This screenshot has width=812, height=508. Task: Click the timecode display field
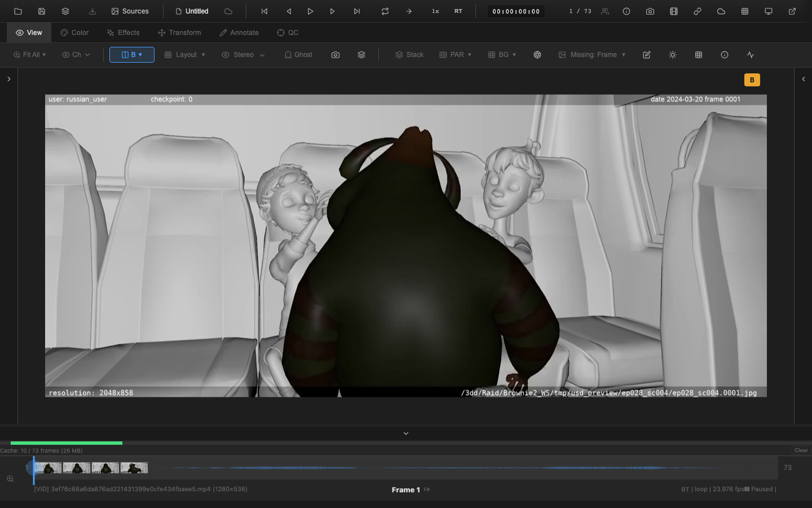coord(516,11)
